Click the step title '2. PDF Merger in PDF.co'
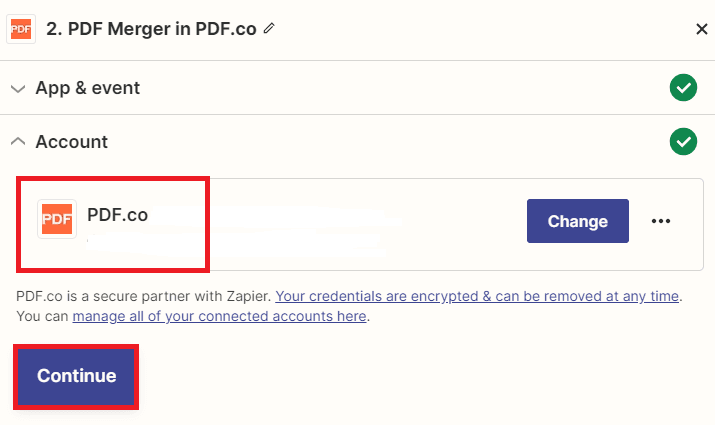This screenshot has height=425, width=715. pyautogui.click(x=150, y=28)
